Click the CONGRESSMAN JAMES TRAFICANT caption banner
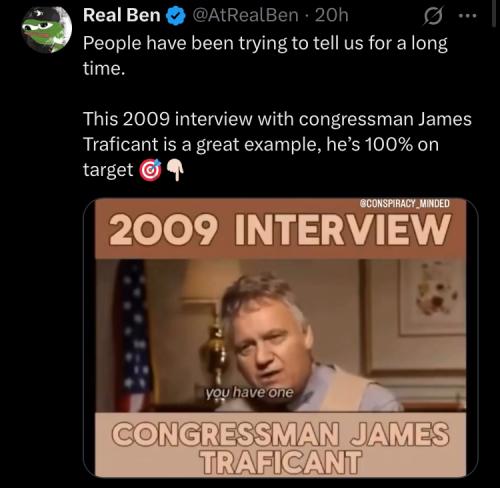Image resolution: width=500 pixels, height=488 pixels. coord(281,445)
